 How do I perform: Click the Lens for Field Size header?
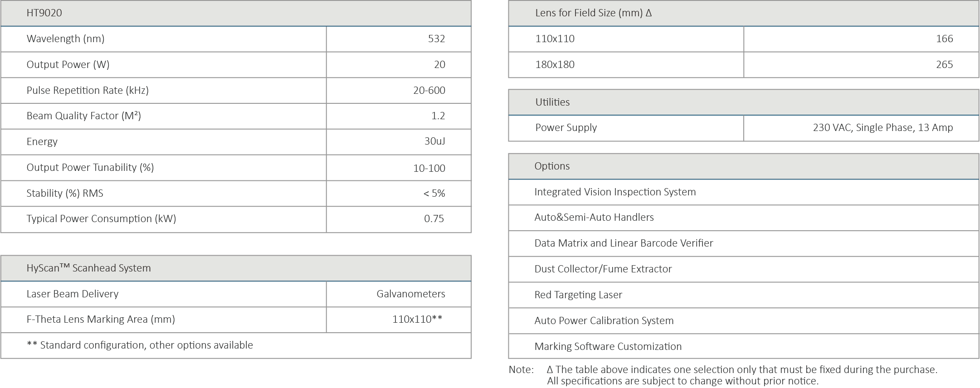[593, 13]
